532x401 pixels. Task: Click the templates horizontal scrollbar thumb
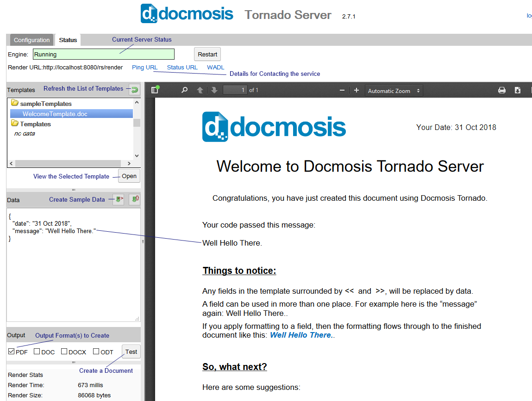click(x=68, y=163)
